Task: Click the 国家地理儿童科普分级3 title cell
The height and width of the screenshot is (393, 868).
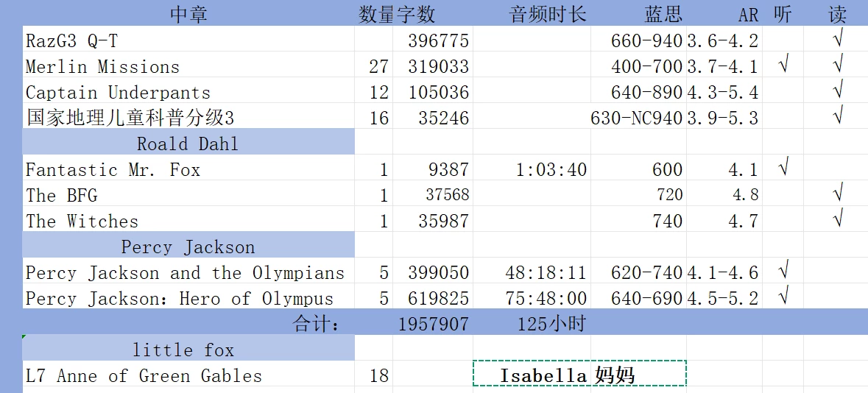Action: (188, 117)
